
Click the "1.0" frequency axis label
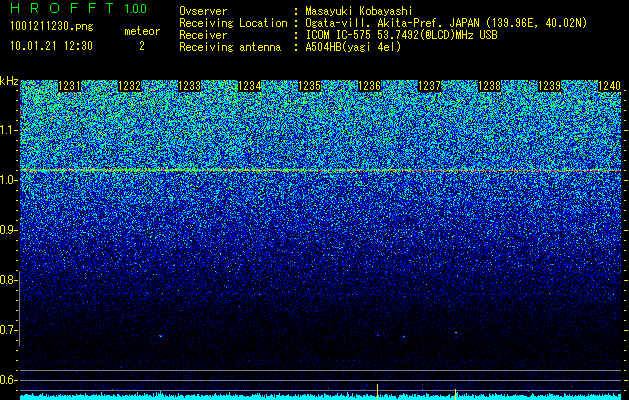tap(9, 181)
